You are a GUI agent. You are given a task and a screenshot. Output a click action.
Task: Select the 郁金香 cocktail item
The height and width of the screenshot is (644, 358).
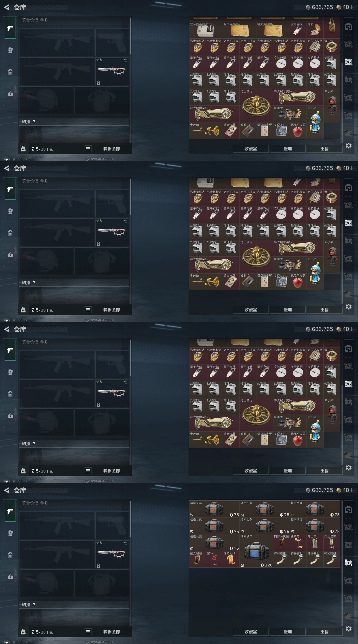(x=315, y=542)
